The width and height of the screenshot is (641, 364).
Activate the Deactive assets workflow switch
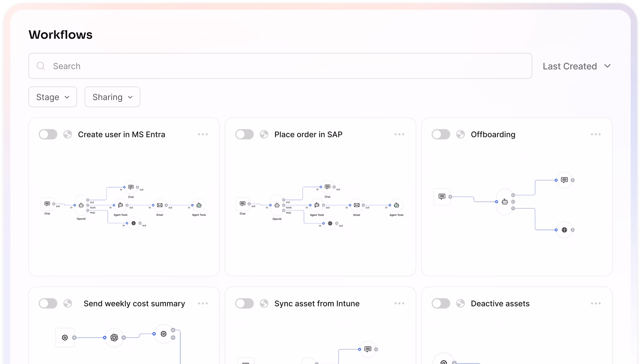[441, 303]
